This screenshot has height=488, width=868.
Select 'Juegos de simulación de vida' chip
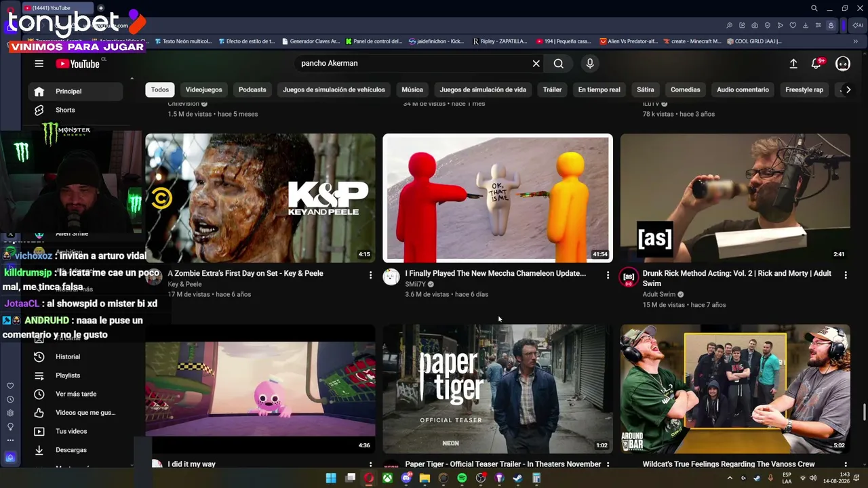(x=483, y=89)
